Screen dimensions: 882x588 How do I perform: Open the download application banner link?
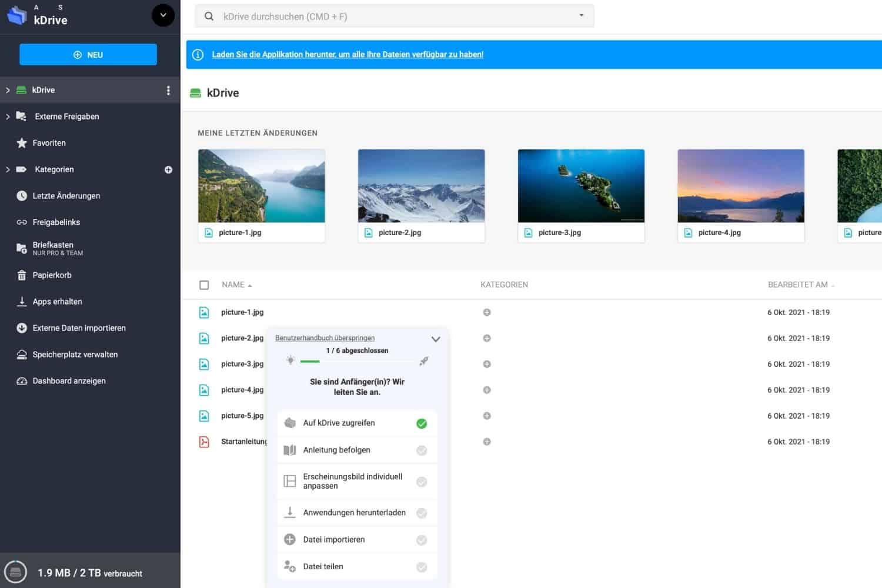(348, 54)
